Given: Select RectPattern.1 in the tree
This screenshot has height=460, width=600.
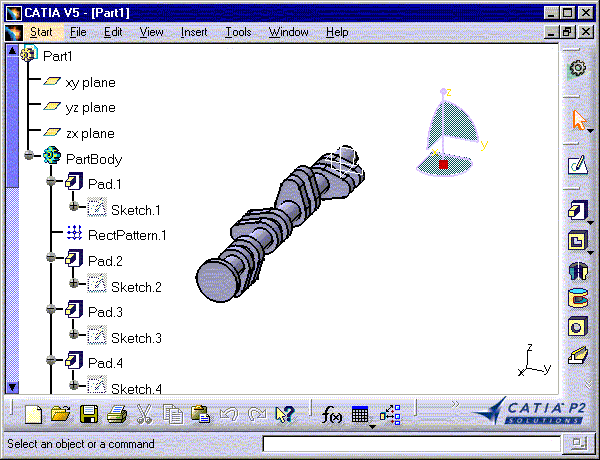Looking at the screenshot, I should [x=126, y=235].
